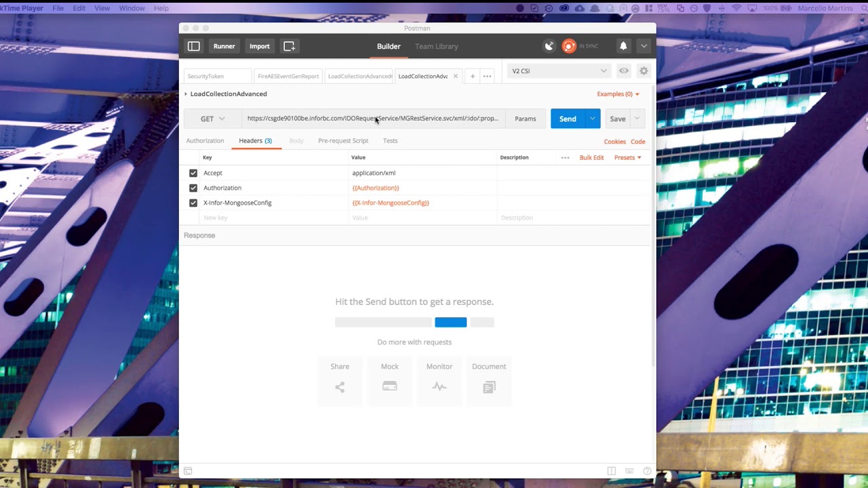The image size is (868, 488).
Task: Click the Params button
Action: [x=526, y=119]
